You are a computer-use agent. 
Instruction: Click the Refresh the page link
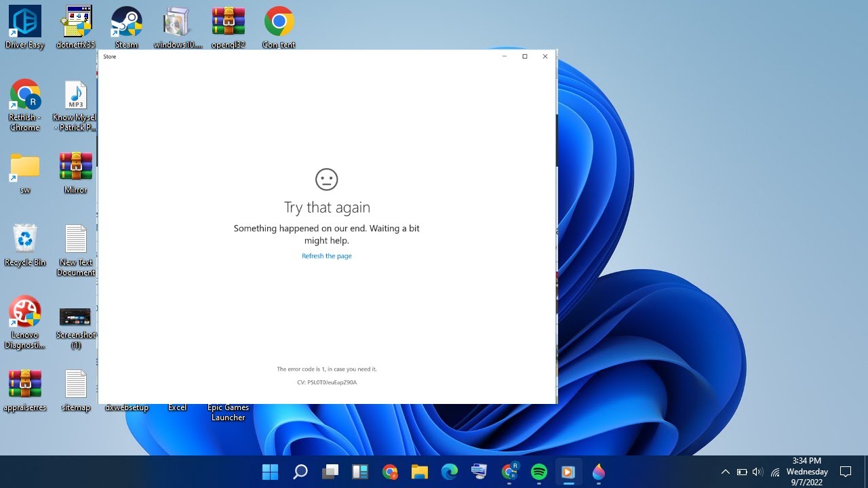tap(327, 256)
